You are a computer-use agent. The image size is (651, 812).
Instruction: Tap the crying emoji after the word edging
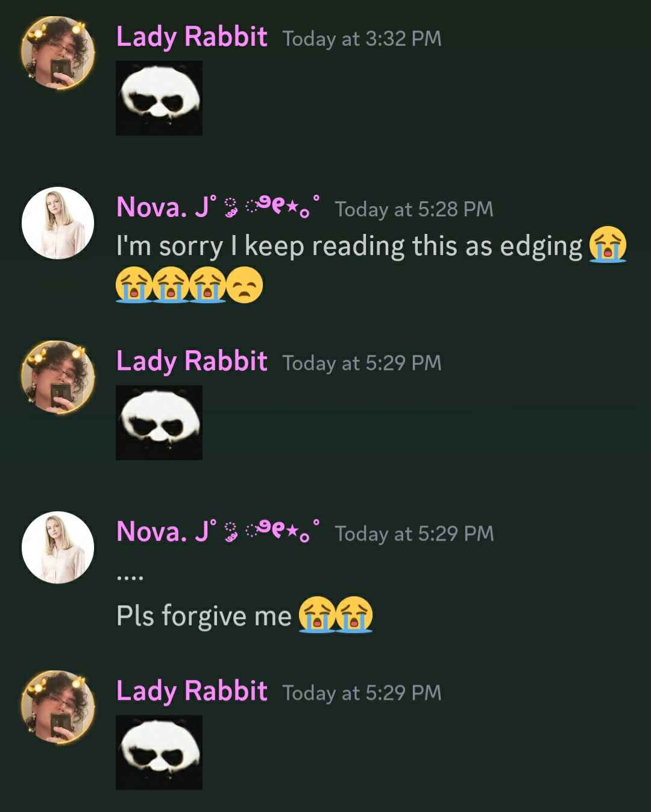(x=608, y=245)
